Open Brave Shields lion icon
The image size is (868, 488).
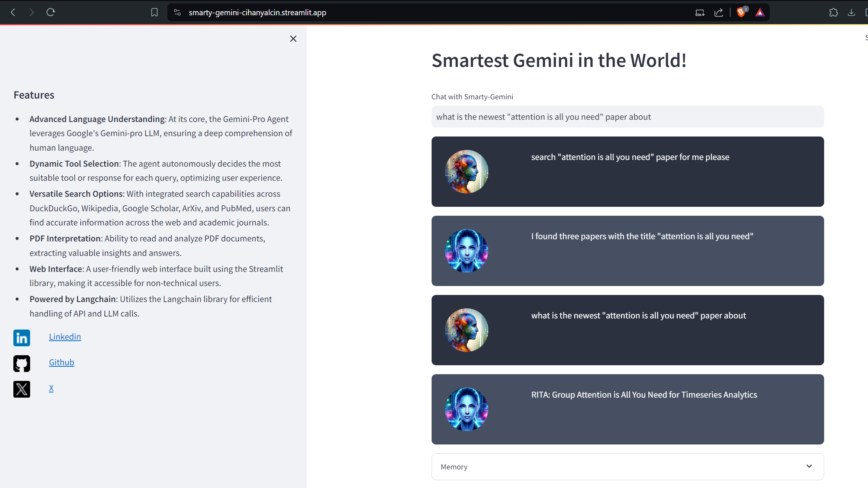click(x=740, y=12)
